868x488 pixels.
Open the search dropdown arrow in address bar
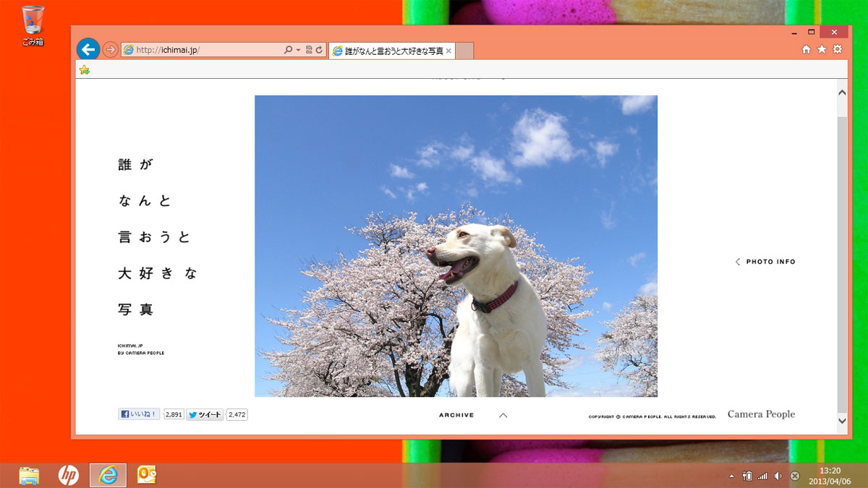pyautogui.click(x=298, y=50)
